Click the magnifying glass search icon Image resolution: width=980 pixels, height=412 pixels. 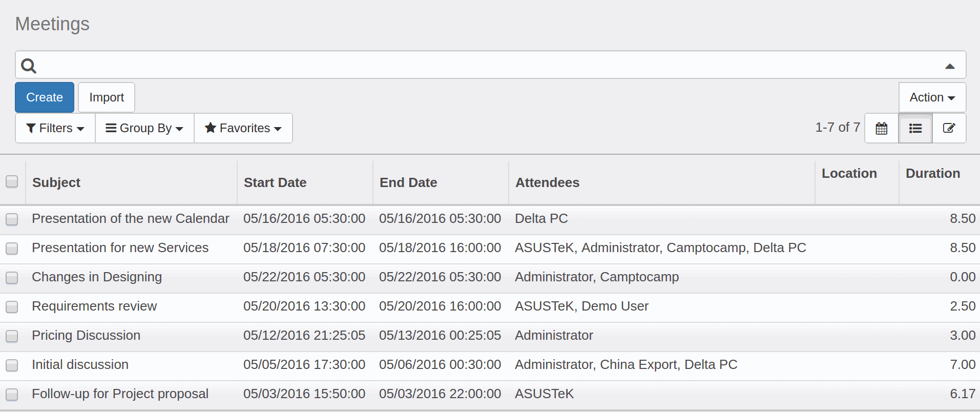click(x=29, y=66)
